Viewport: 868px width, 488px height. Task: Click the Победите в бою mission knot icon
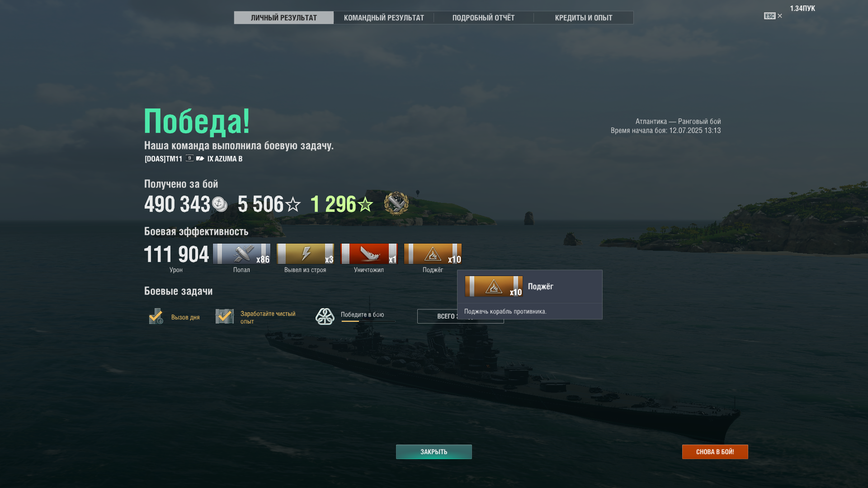coord(325,316)
